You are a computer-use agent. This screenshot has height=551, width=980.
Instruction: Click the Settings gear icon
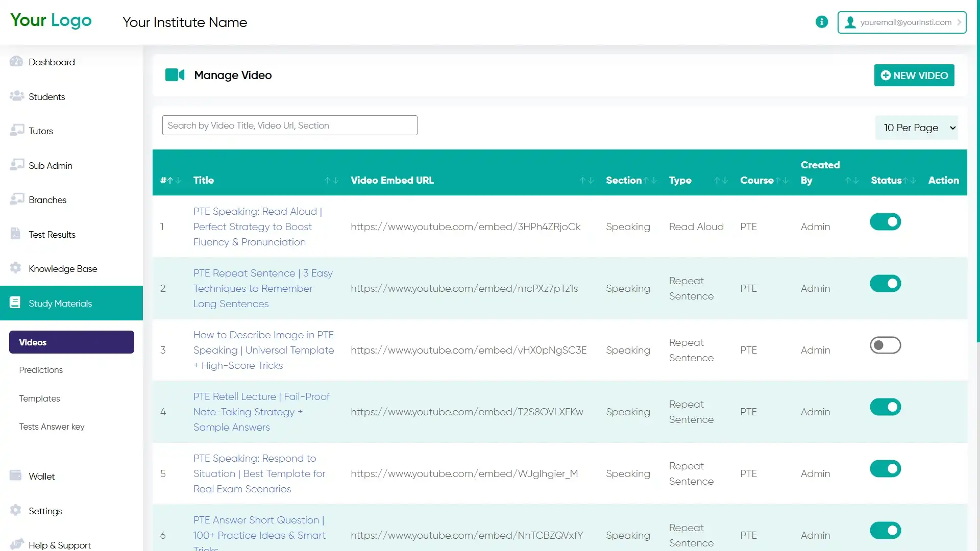[15, 510]
